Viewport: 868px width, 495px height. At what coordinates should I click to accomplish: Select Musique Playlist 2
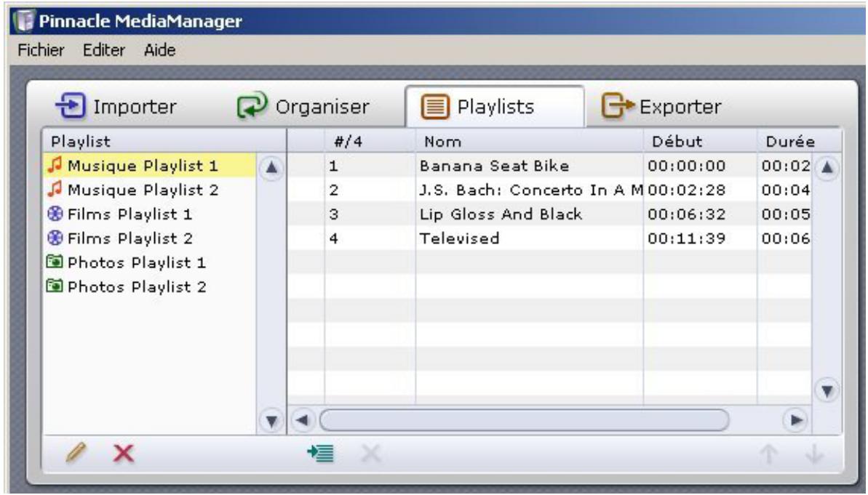pos(149,190)
